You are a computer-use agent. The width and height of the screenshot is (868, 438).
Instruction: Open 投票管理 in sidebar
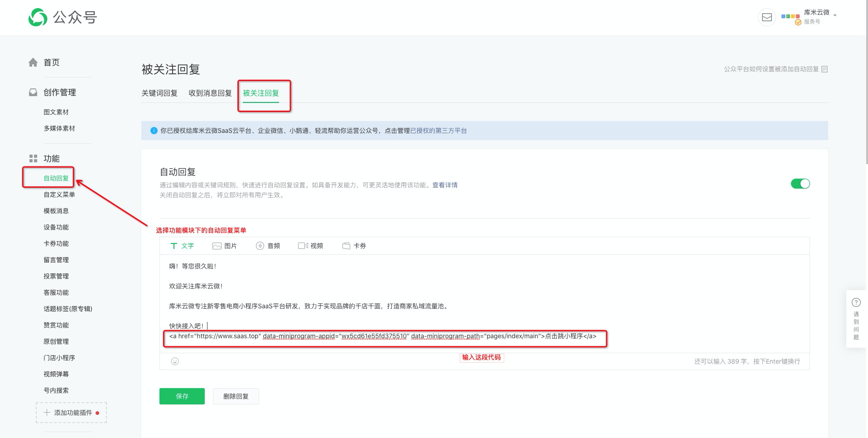click(56, 276)
